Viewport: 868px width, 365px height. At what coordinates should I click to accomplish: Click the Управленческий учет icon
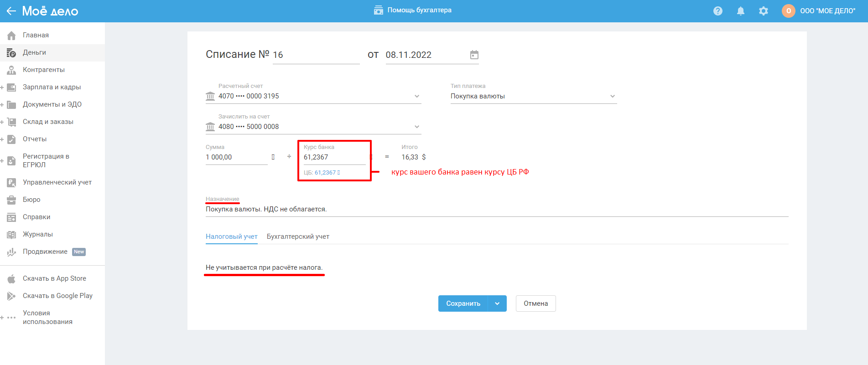click(x=11, y=182)
